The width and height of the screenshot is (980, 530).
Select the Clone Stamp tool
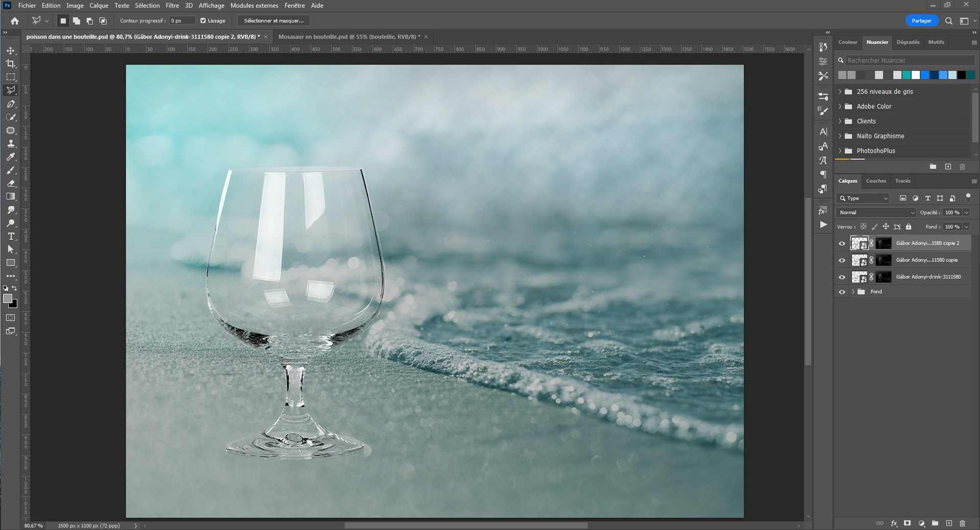[x=11, y=143]
